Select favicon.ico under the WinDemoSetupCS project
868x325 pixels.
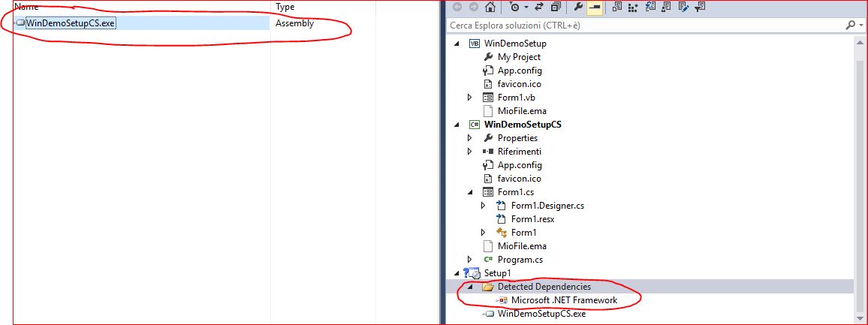[x=520, y=179]
